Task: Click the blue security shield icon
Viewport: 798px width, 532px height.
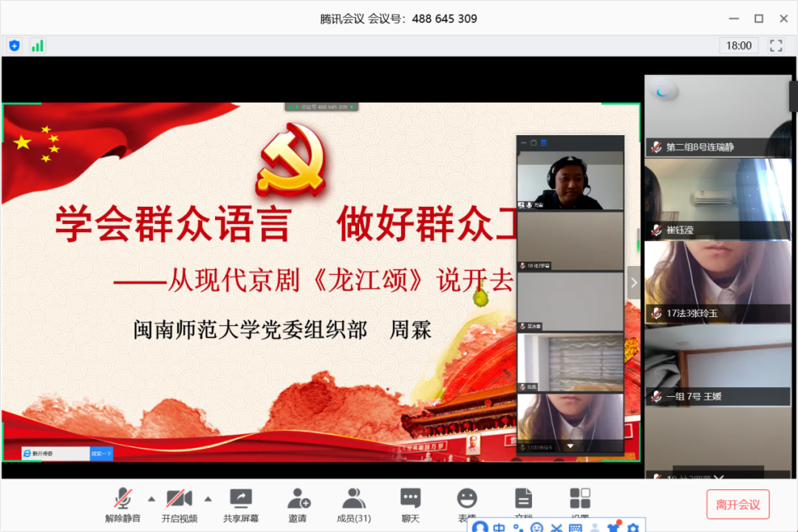Action: click(x=15, y=46)
